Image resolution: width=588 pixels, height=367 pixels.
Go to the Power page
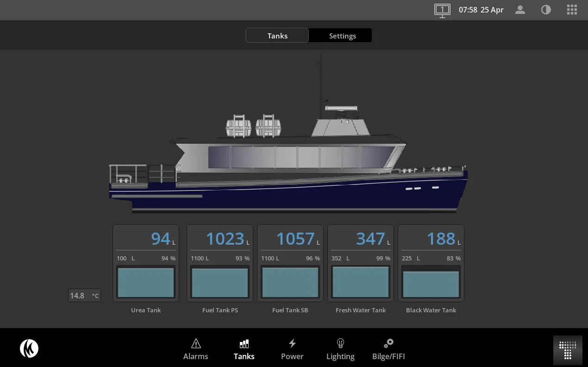tap(292, 349)
